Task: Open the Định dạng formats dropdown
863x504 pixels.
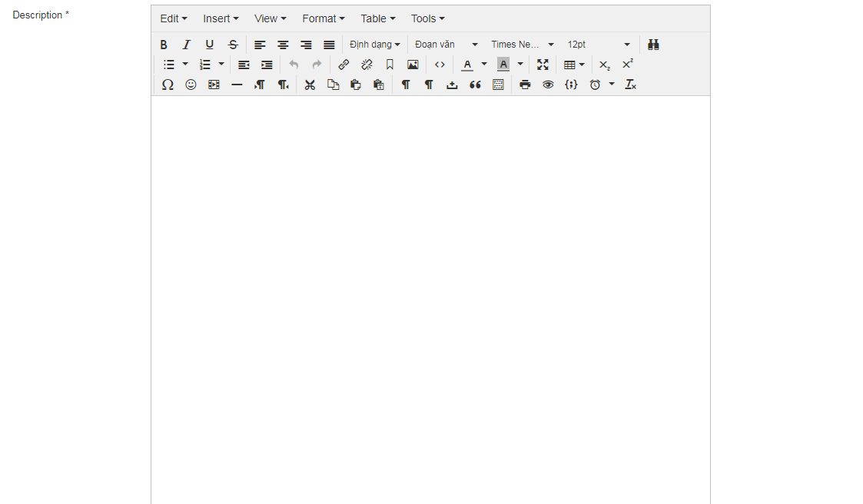Action: tap(375, 45)
